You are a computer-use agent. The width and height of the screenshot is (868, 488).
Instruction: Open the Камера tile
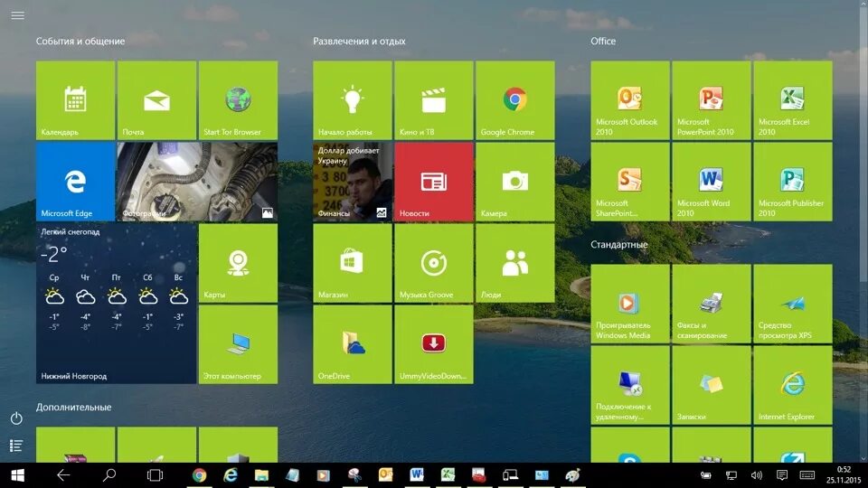click(515, 182)
